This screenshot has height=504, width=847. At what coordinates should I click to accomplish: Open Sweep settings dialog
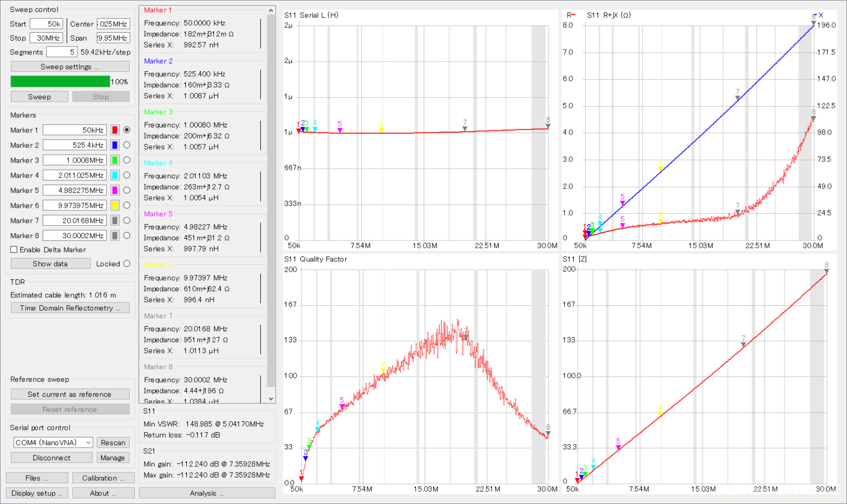click(x=70, y=67)
